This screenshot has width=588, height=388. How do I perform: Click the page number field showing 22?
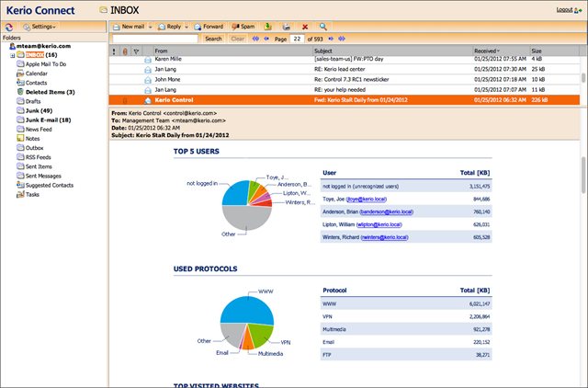tap(297, 39)
